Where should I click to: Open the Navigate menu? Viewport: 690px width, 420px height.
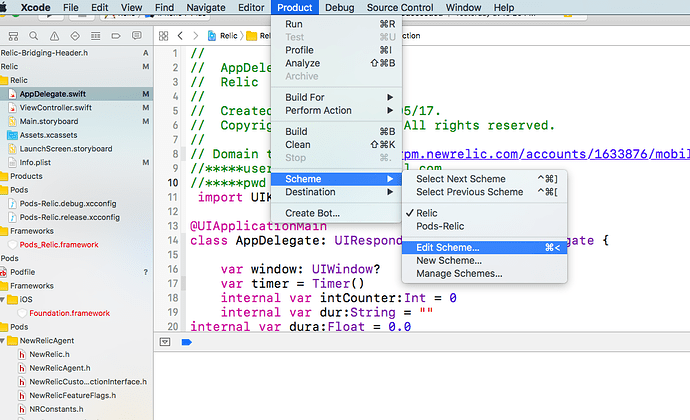(x=206, y=7)
